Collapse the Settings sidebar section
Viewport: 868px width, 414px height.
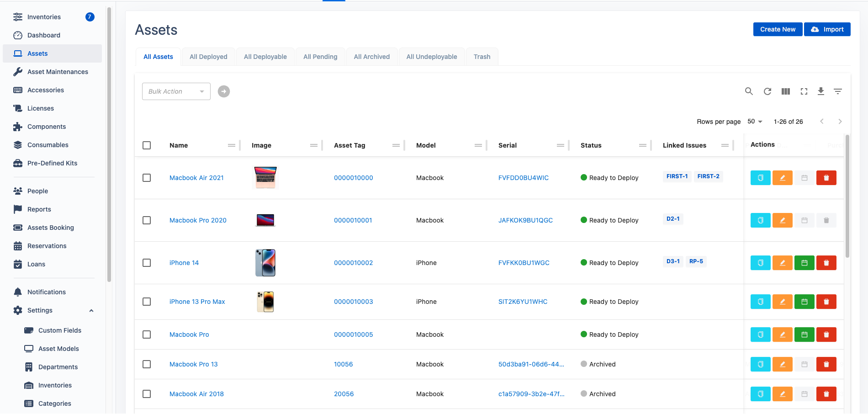pos(91,311)
